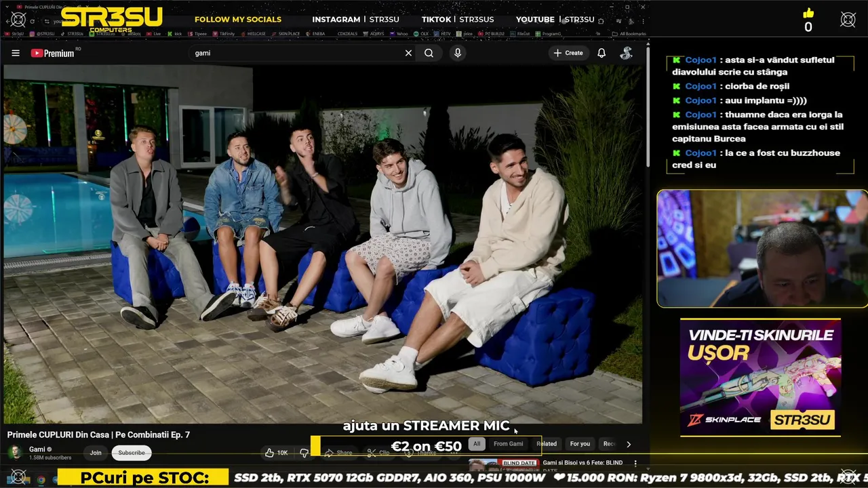Open YouTube notifications bell
The width and height of the screenshot is (868, 488).
[601, 53]
